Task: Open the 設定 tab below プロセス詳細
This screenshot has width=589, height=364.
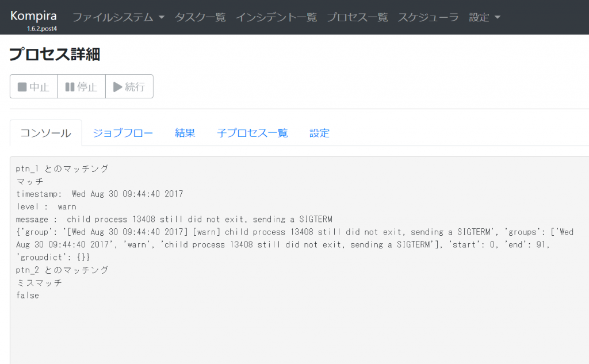Action: click(319, 132)
